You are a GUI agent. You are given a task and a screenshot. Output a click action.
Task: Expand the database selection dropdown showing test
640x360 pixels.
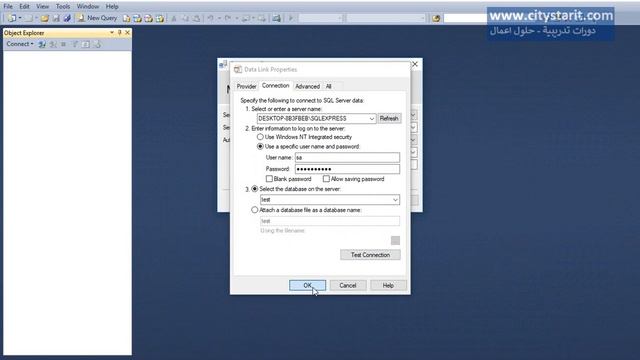pos(395,200)
